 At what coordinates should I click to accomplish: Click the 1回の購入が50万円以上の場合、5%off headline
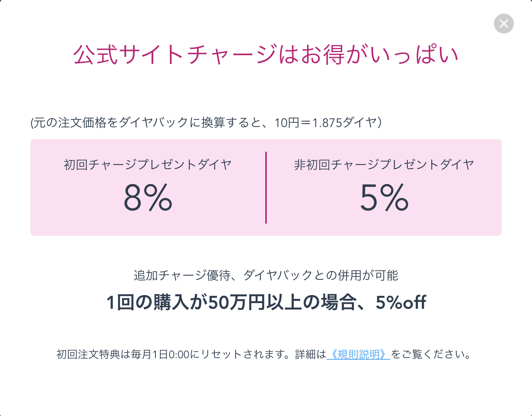click(x=266, y=303)
